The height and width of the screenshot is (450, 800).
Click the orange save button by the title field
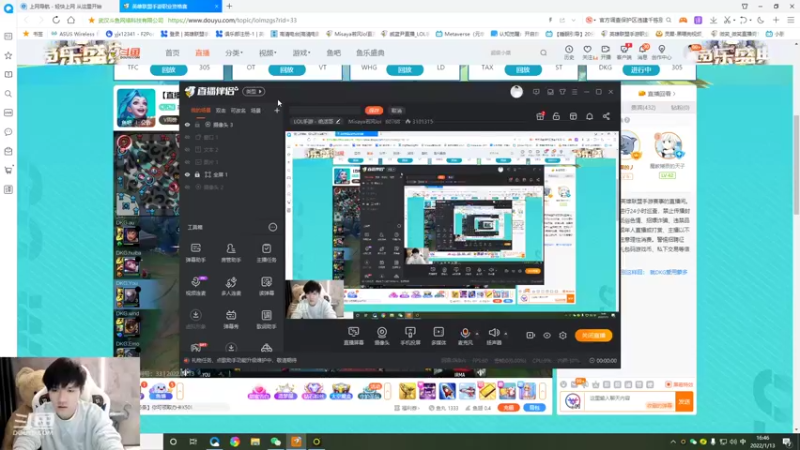click(x=374, y=110)
